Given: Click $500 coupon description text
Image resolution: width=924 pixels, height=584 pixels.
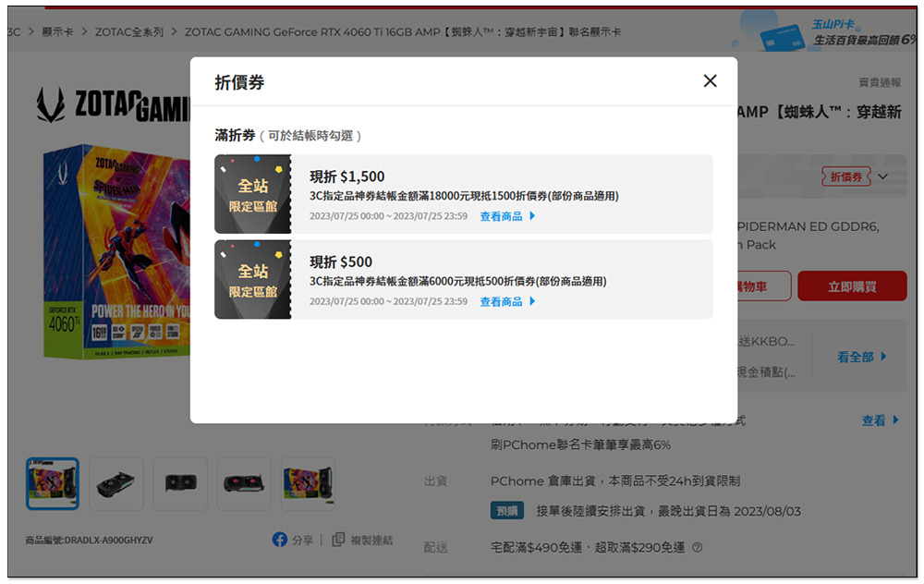Looking at the screenshot, I should pyautogui.click(x=458, y=282).
